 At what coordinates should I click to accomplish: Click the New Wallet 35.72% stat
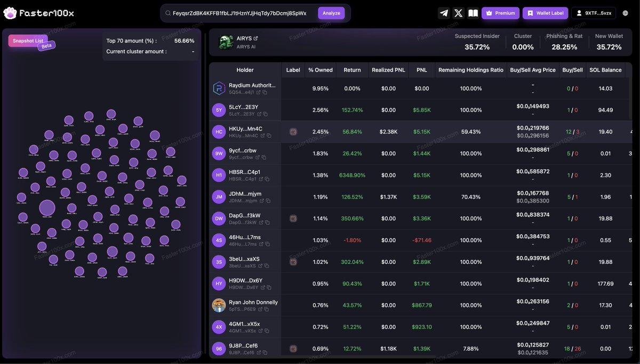point(609,42)
